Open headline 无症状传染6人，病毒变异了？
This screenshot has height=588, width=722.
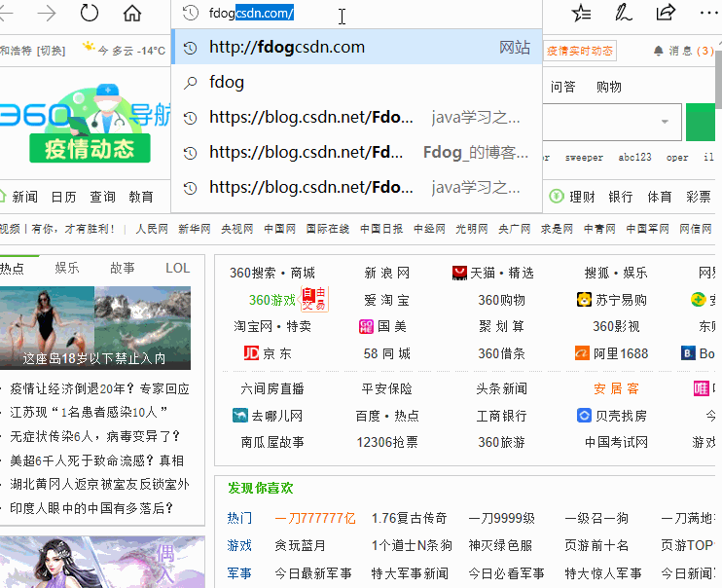[x=94, y=436]
